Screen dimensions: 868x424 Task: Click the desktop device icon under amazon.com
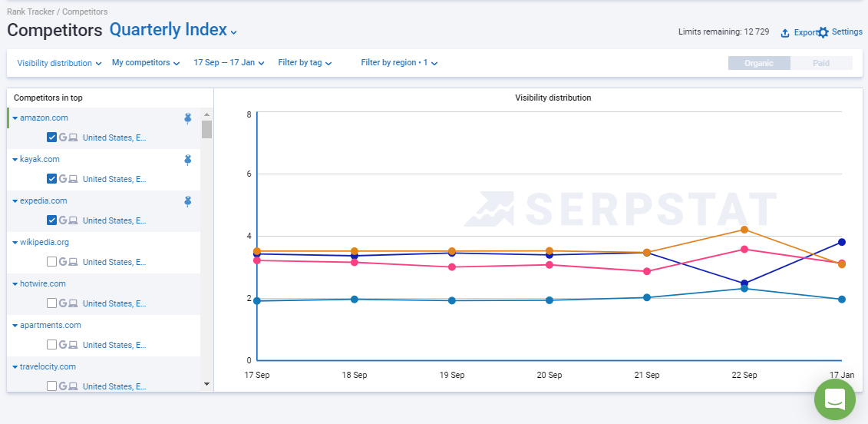(73, 137)
